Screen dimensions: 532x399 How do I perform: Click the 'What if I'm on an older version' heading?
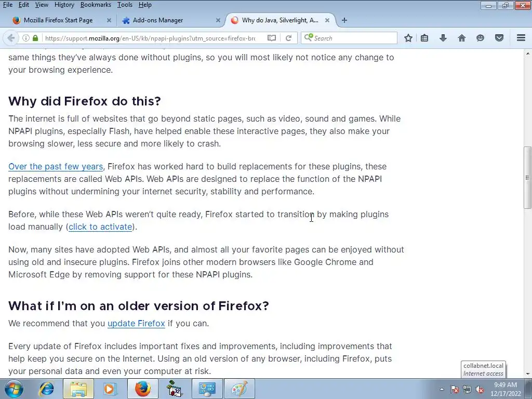pyautogui.click(x=138, y=305)
